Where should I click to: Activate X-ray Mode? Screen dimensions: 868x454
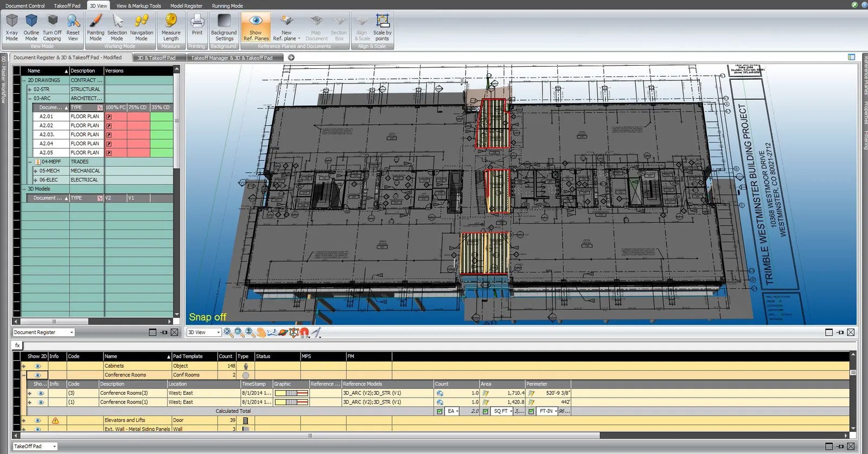click(12, 27)
